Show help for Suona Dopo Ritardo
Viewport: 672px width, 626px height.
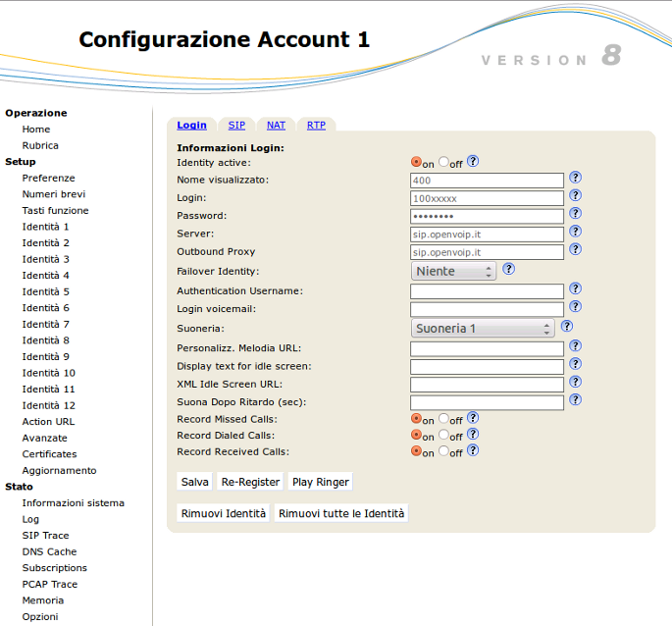coord(575,400)
